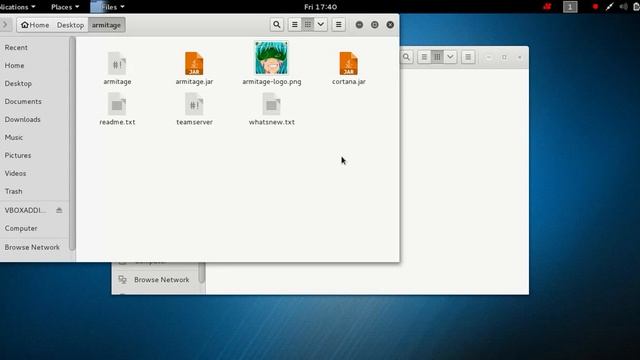Viewport: 640px width, 360px height.
Task: Click the search icon in armitage window
Action: coord(277,24)
